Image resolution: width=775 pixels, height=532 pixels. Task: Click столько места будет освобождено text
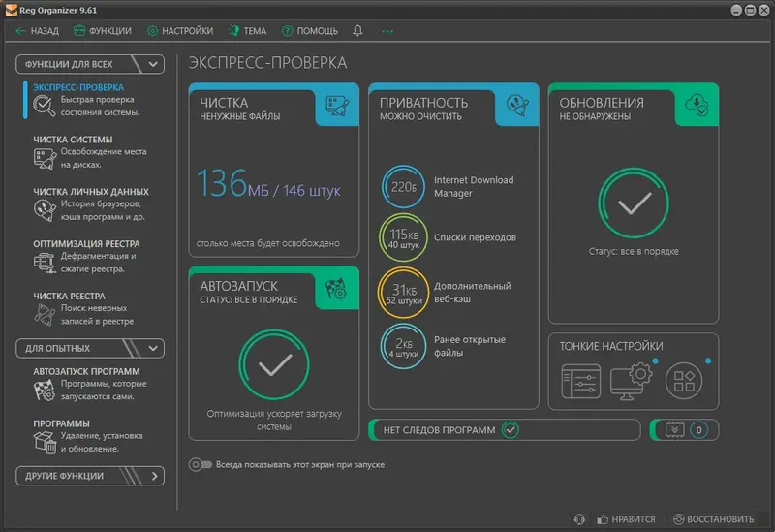[x=268, y=243]
